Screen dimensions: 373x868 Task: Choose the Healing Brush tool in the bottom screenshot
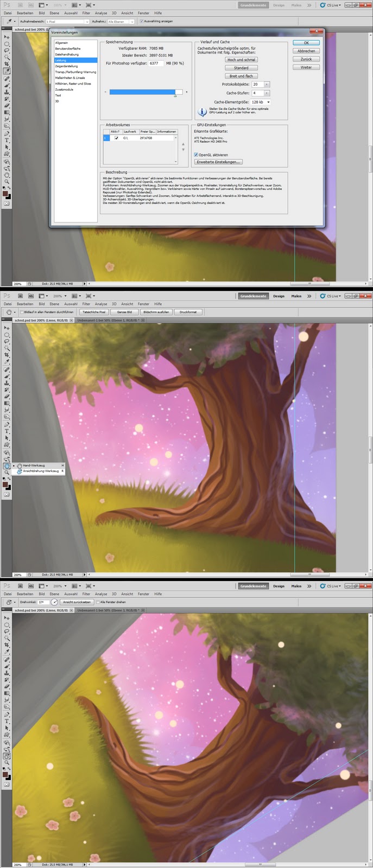point(7,659)
